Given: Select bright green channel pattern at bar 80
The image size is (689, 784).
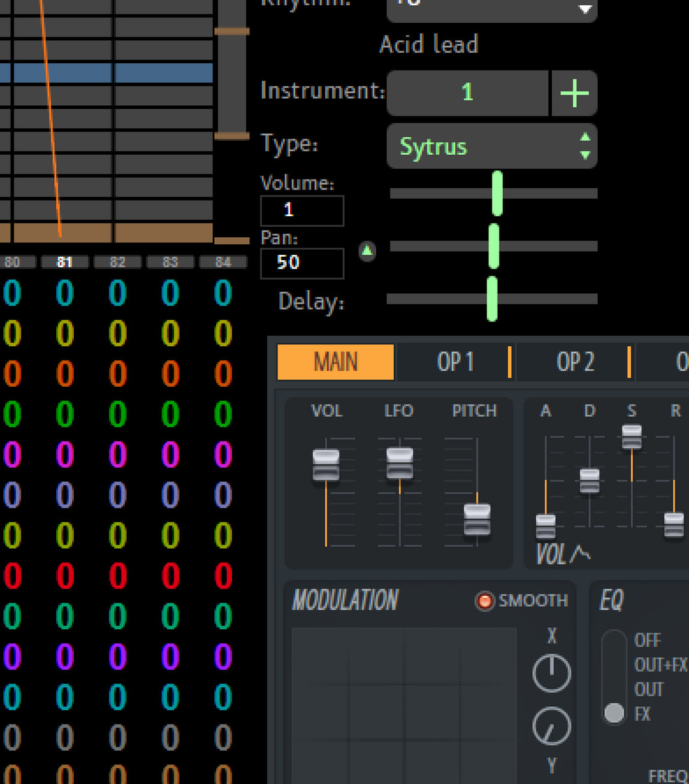Looking at the screenshot, I should coord(12,414).
